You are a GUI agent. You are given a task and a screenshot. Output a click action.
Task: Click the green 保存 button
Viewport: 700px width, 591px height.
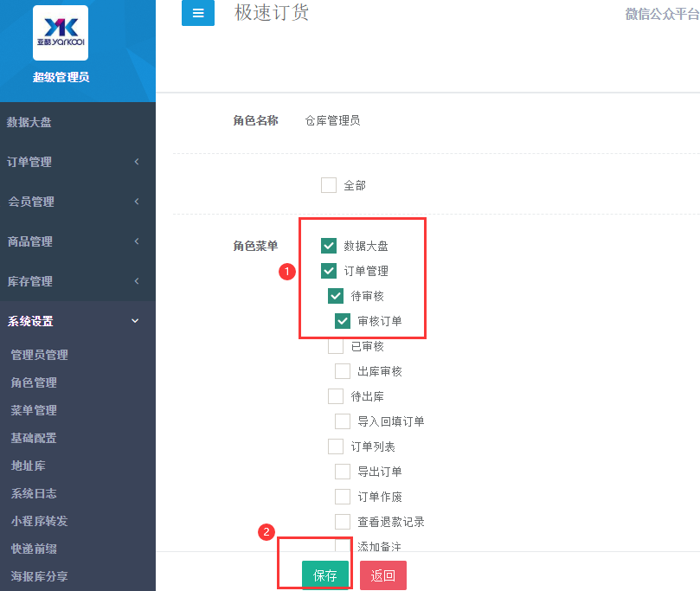click(325, 575)
